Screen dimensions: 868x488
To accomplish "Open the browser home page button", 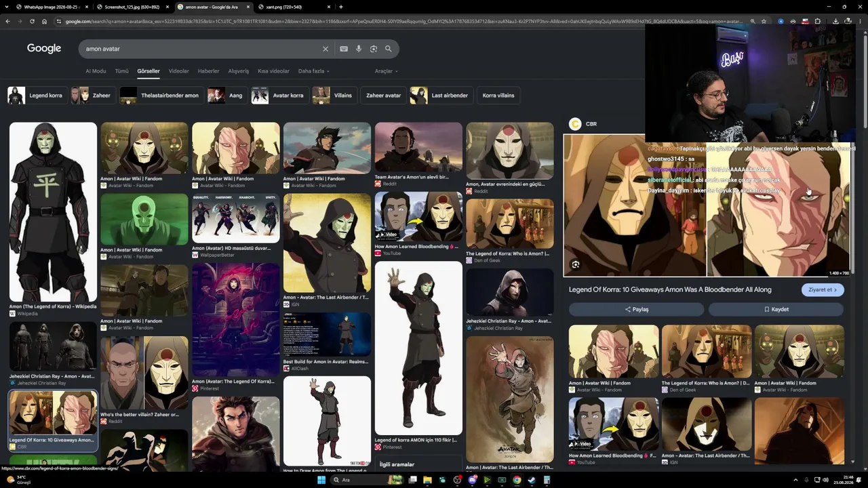I will (x=44, y=21).
